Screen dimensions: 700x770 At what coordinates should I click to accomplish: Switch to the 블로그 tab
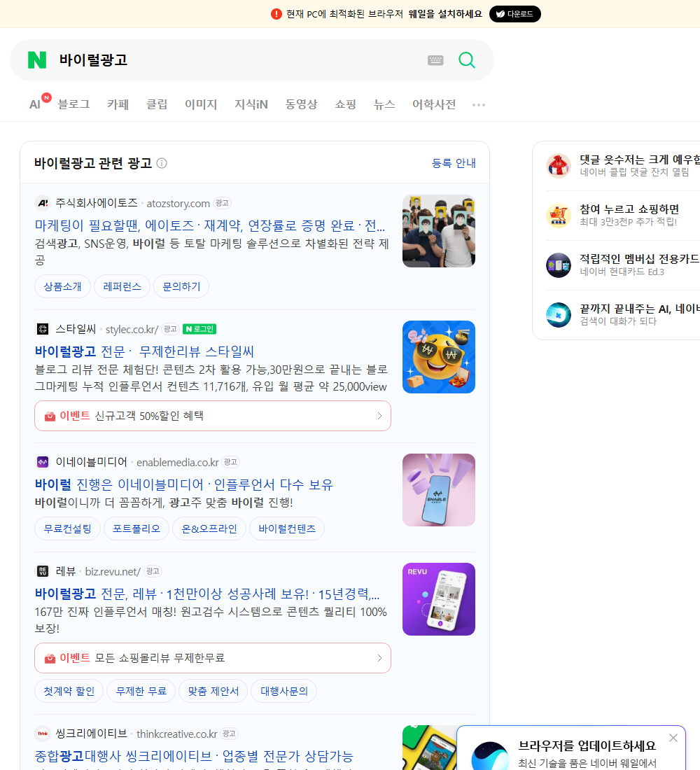73,104
